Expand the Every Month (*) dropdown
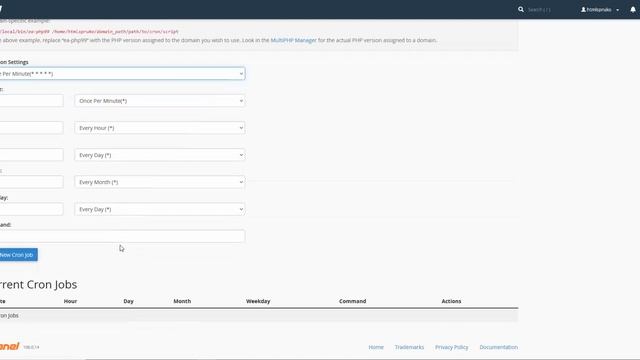 coord(160,182)
